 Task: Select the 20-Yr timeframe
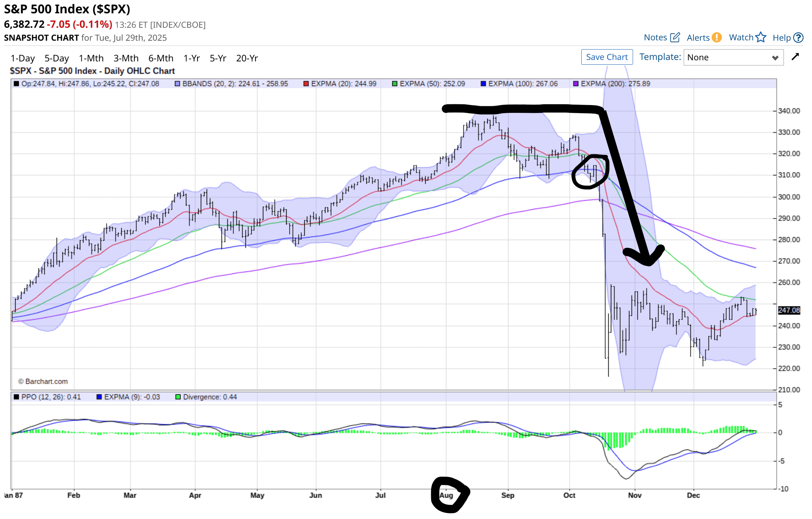pos(247,58)
